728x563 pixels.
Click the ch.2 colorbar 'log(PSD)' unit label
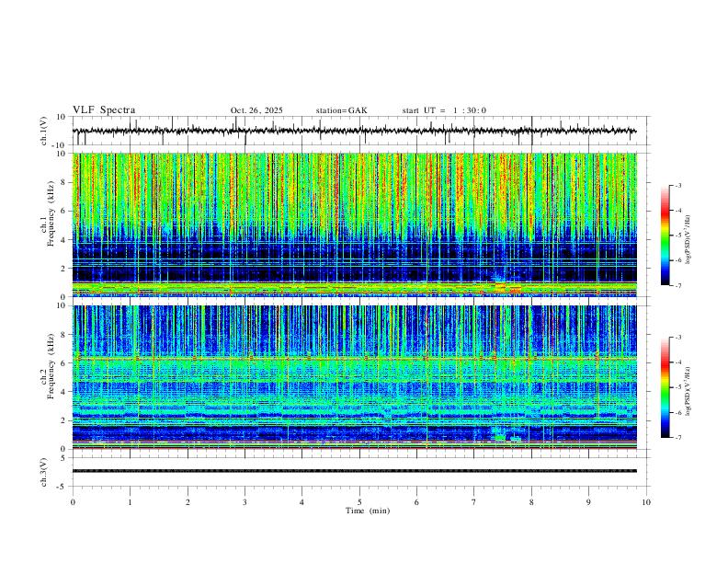point(688,391)
